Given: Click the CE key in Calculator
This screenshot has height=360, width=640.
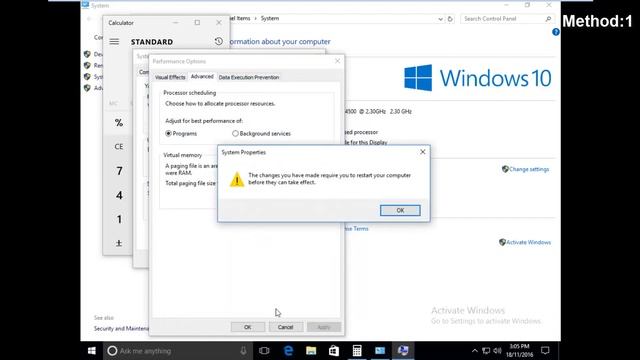Looking at the screenshot, I should [x=119, y=147].
